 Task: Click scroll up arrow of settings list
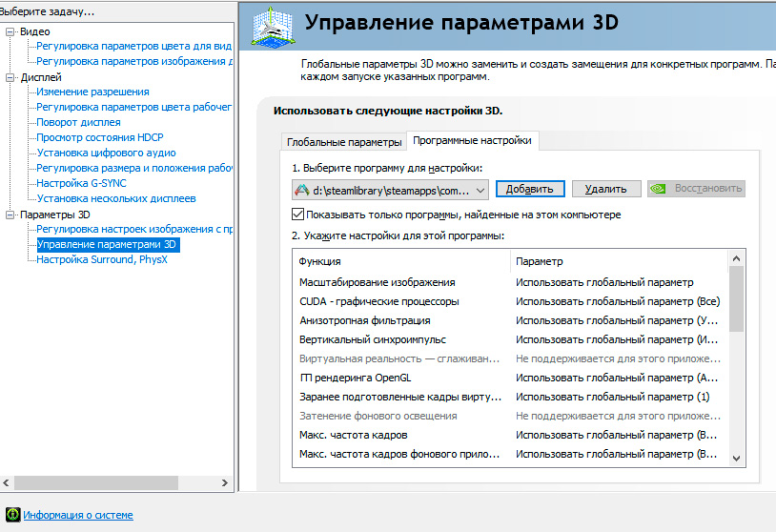click(x=736, y=258)
